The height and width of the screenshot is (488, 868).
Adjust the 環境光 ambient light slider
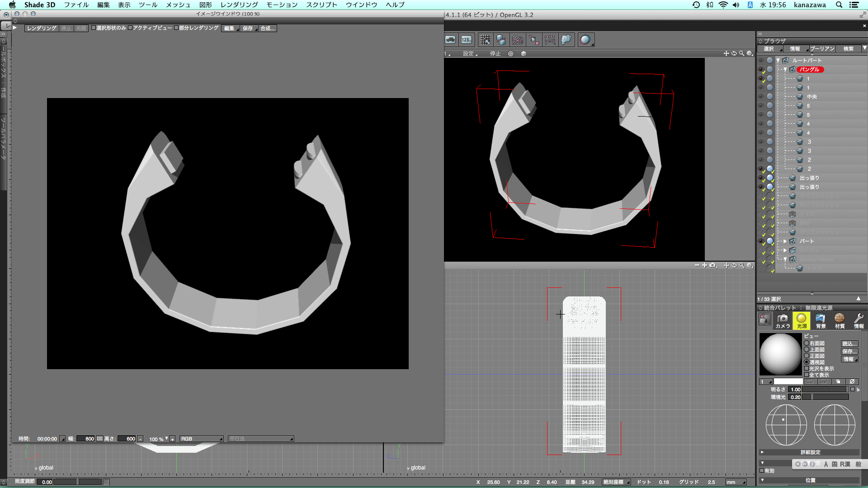pyautogui.click(x=826, y=397)
